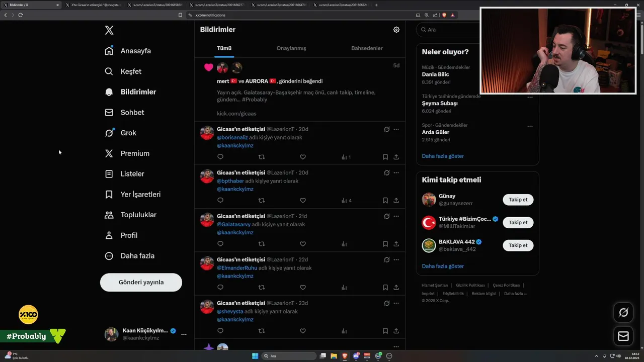Screen dimensions: 644x362
Task: Share the @borisanaliz reply post
Action: click(396, 157)
